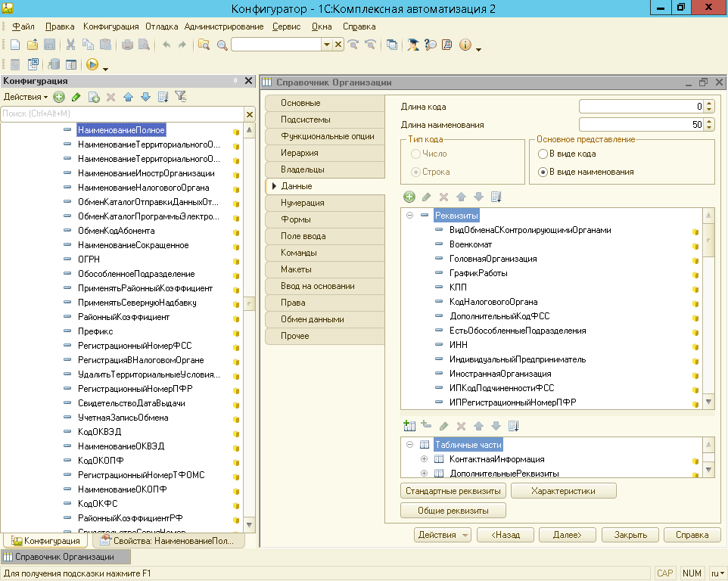Screen dimensions: 728x581
Task: Click the Стандартные реквизиты button
Action: (453, 491)
